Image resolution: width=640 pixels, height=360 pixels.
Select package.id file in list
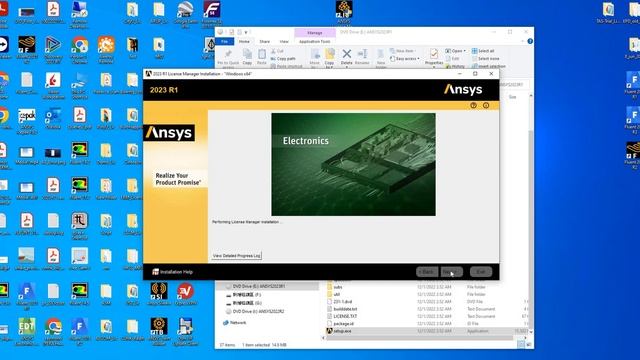point(340,324)
